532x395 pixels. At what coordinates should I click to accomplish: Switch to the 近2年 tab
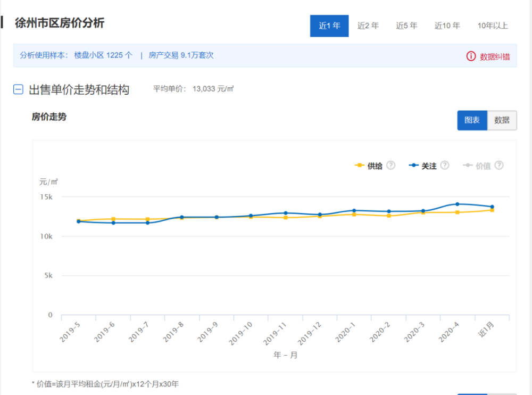368,25
